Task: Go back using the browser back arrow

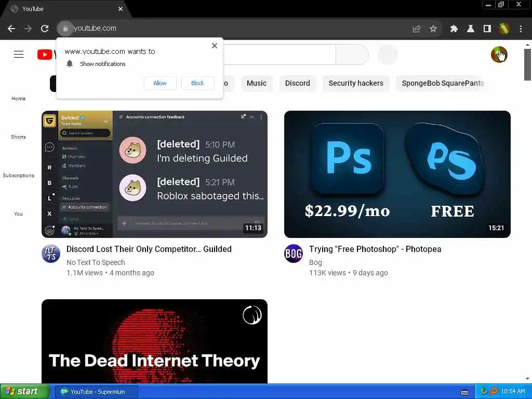Action: [x=11, y=29]
